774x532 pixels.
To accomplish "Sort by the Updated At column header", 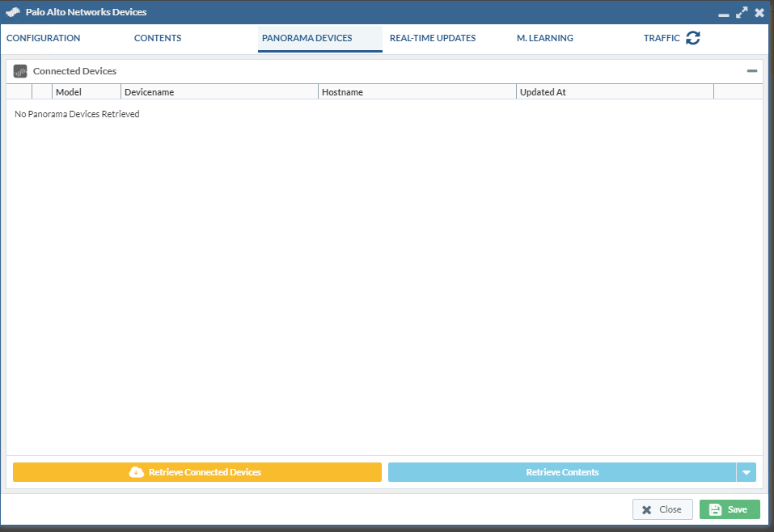I will [x=615, y=92].
